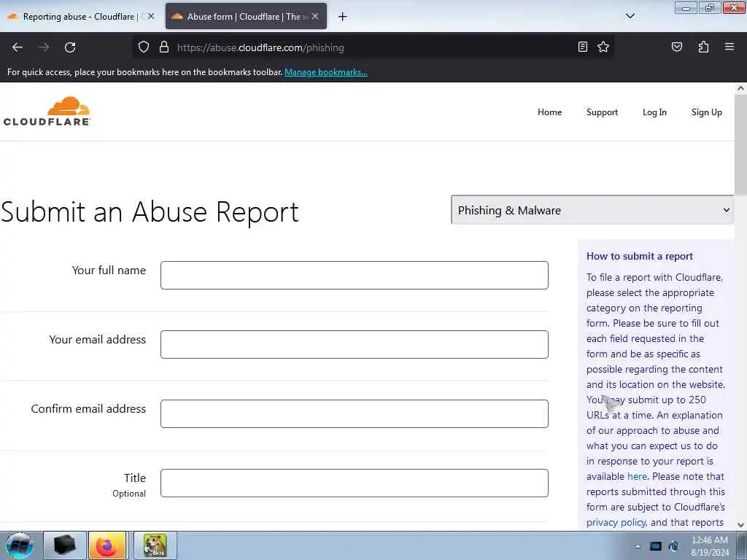Open the Windows Start button
The width and height of the screenshot is (747, 560).
pos(19,545)
